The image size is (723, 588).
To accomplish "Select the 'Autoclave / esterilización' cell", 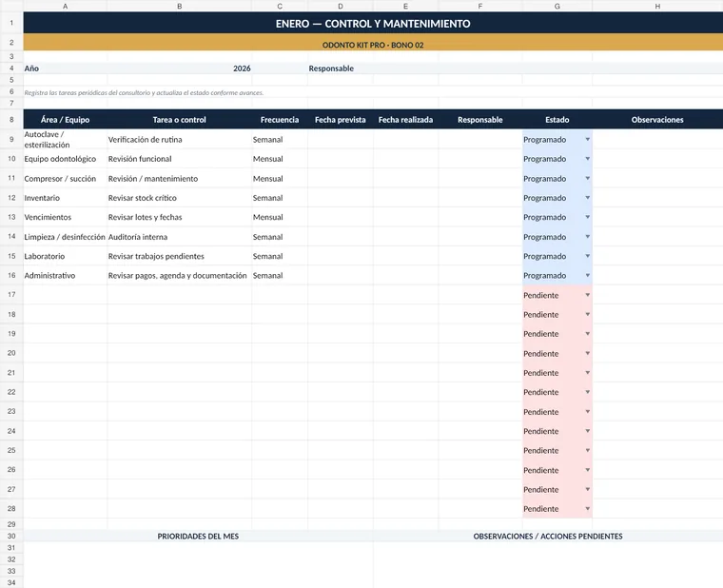I will (x=65, y=139).
